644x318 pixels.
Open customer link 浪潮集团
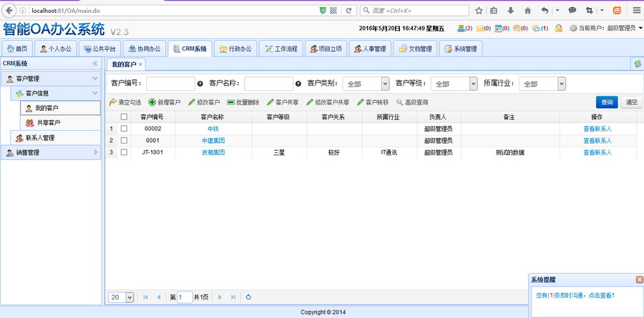point(213,152)
